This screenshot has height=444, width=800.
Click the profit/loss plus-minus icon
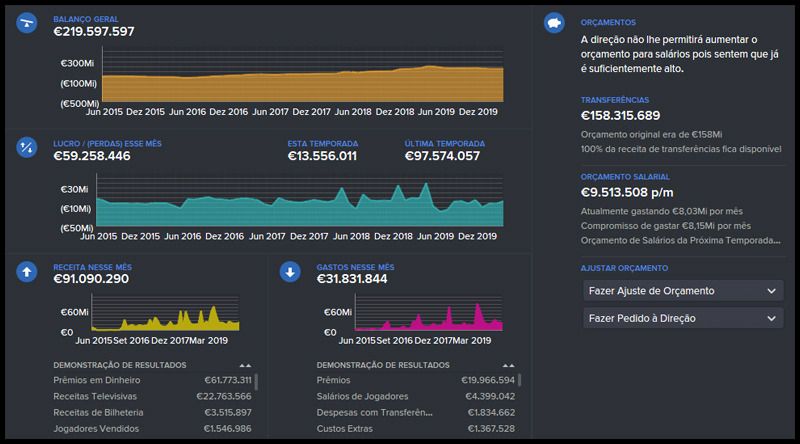[27, 147]
